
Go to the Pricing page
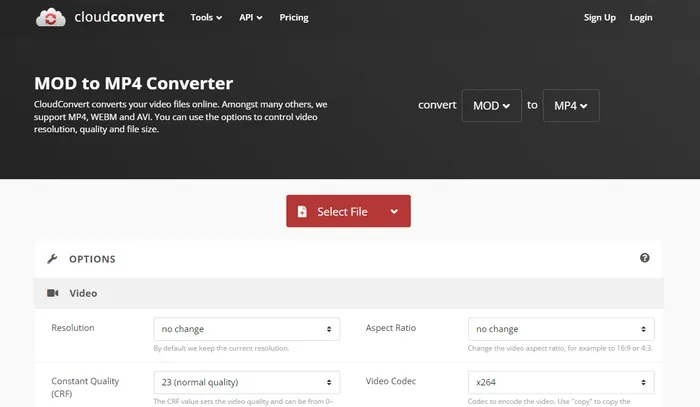pos(294,17)
